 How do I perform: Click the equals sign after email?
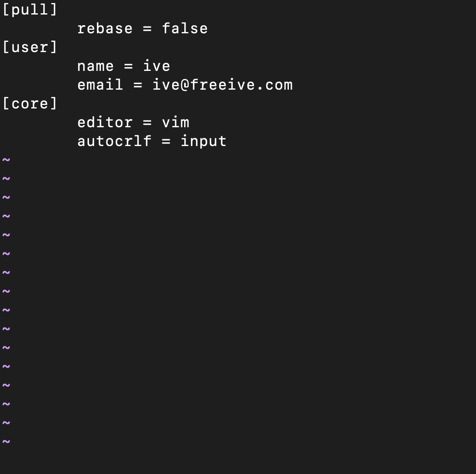pyautogui.click(x=138, y=85)
